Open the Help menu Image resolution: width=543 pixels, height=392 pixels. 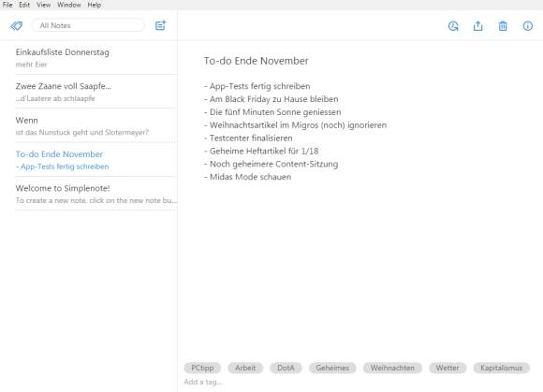click(x=95, y=5)
